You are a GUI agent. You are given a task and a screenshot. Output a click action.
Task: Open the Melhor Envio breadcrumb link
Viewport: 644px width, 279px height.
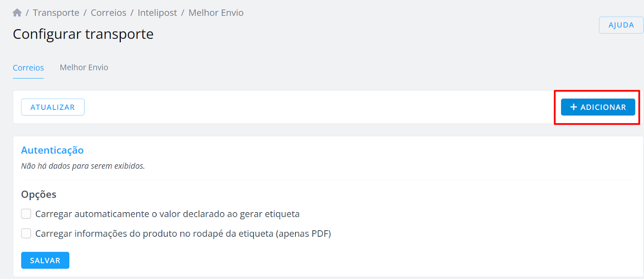216,13
